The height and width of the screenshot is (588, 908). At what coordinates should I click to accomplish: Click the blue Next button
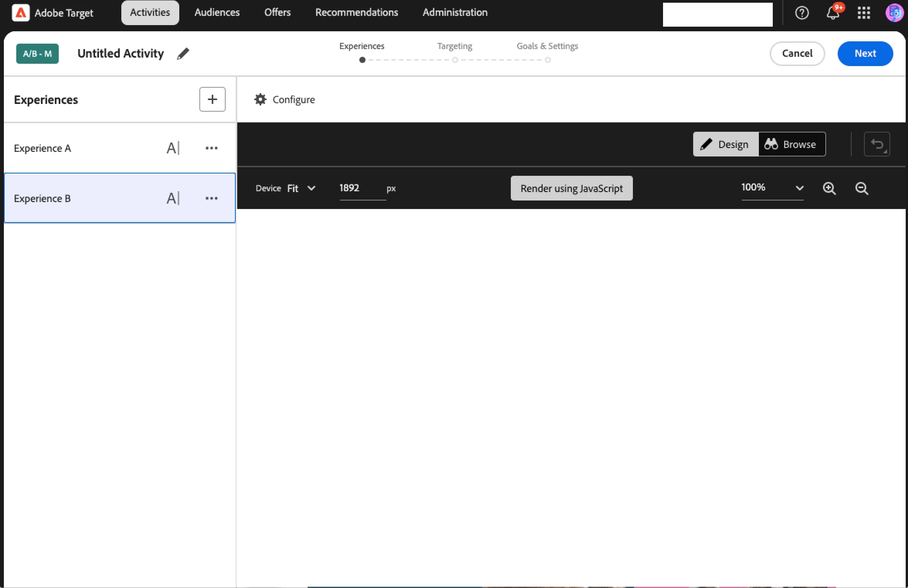pyautogui.click(x=865, y=53)
